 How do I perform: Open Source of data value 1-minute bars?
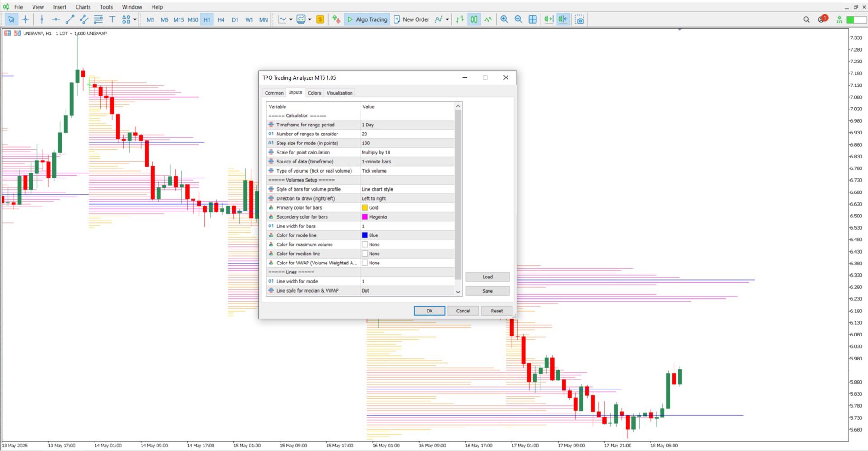pyautogui.click(x=407, y=162)
